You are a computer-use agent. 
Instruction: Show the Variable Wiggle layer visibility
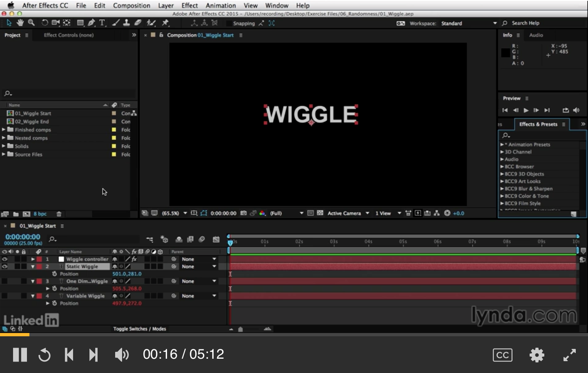[4, 296]
